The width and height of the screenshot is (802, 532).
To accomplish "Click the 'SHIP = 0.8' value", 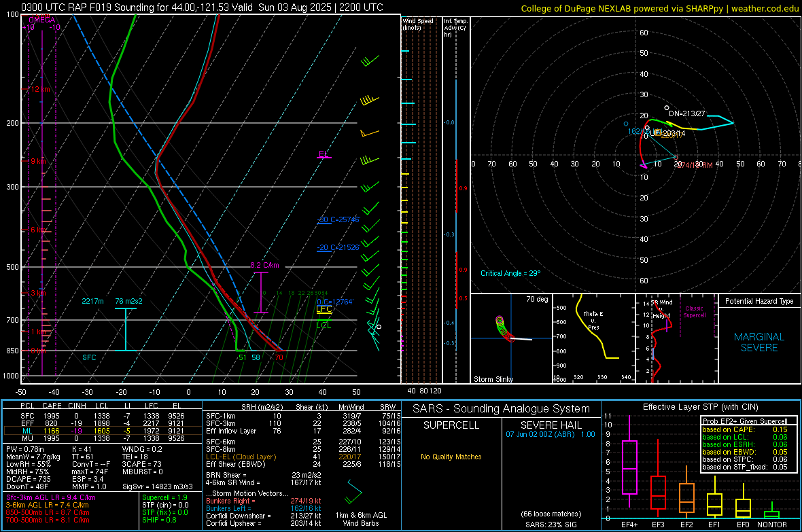I will pos(159,520).
